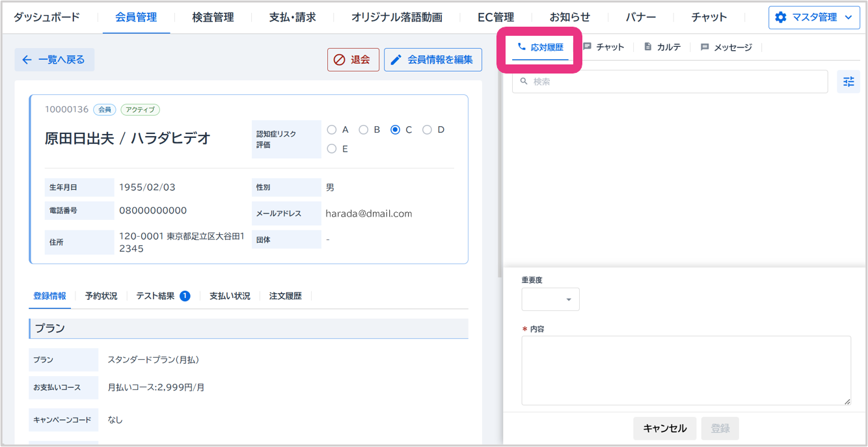Switch to the テスト結果 tab
Image resolution: width=868 pixels, height=447 pixels.
[x=156, y=296]
